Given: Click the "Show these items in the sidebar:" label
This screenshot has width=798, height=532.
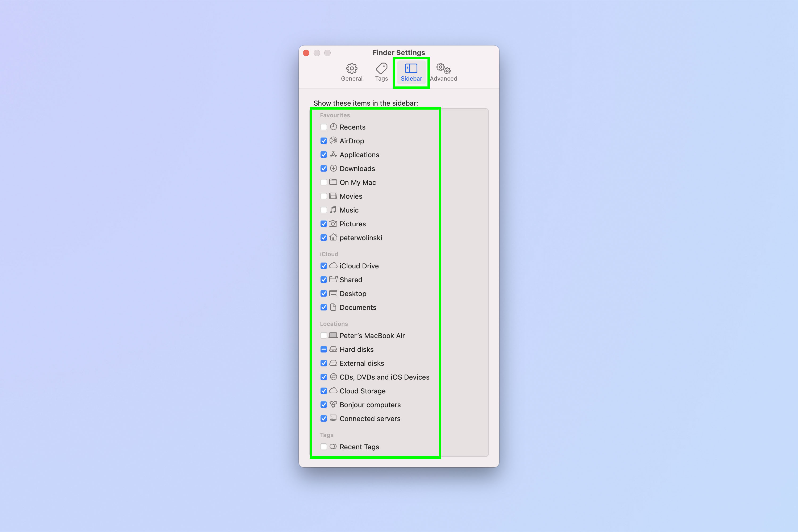Looking at the screenshot, I should click(365, 103).
